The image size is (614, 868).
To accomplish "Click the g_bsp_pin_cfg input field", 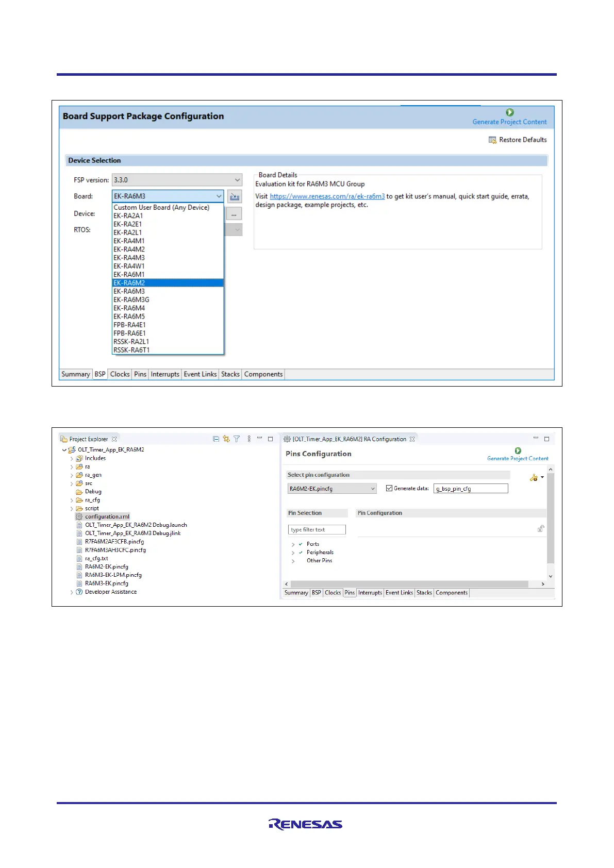I will [471, 489].
